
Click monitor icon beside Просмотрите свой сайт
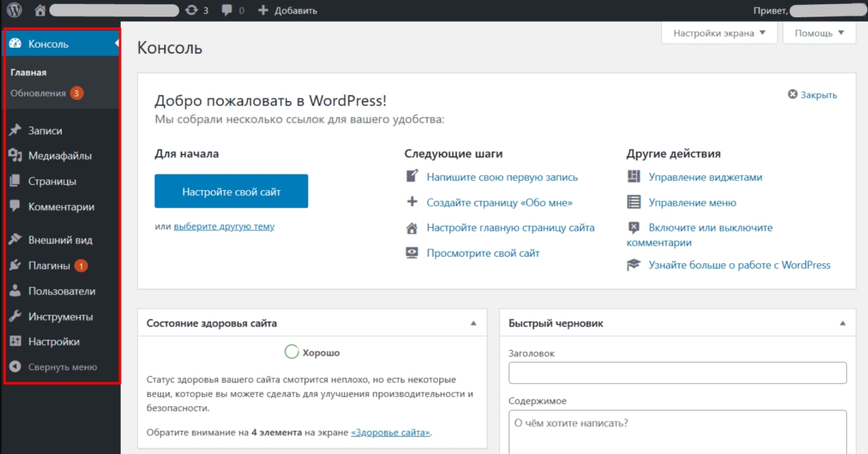point(412,253)
